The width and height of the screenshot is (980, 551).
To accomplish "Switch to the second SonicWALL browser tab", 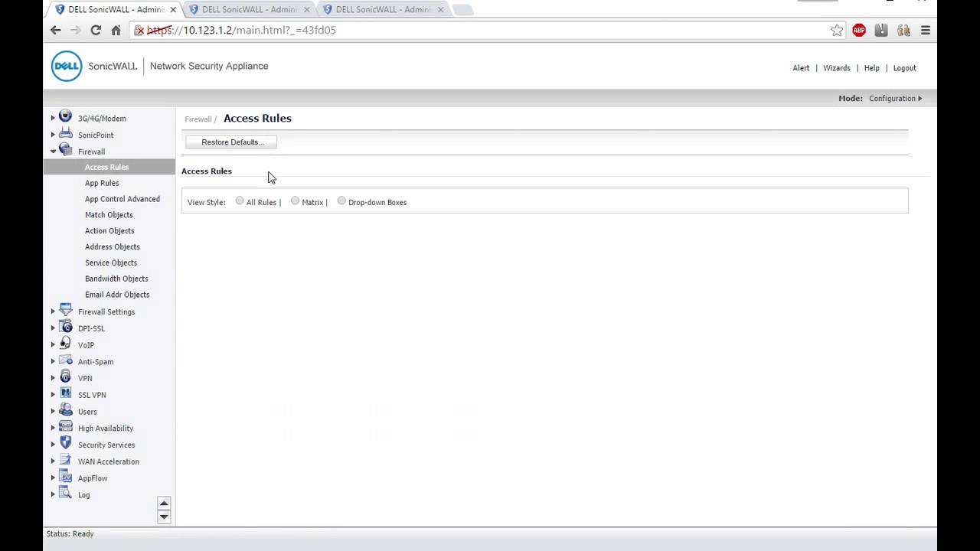I will [x=247, y=9].
